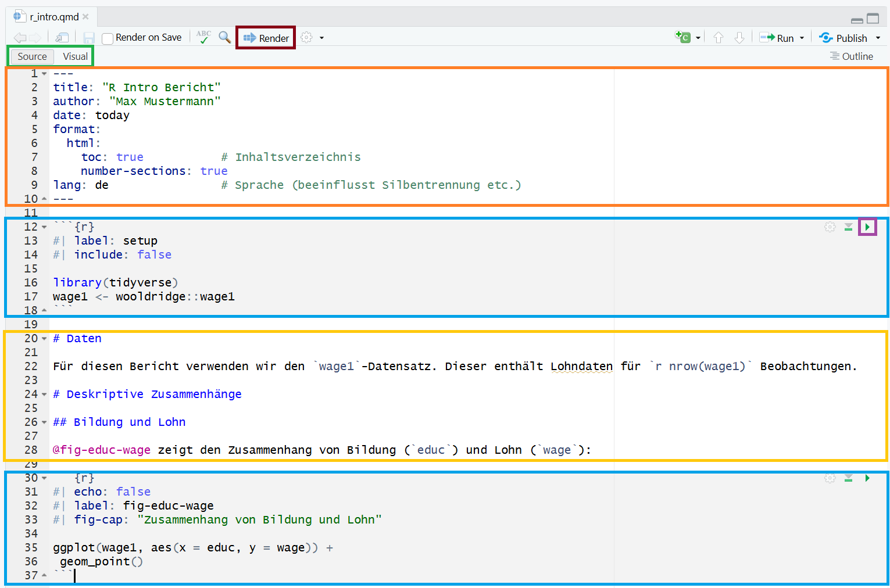Show the document Outline
This screenshot has width=890, height=588.
tap(851, 56)
